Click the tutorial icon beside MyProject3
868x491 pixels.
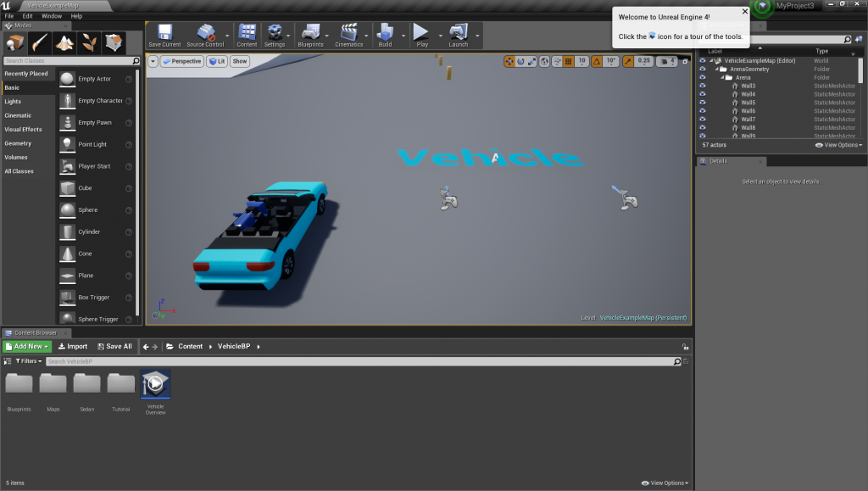(x=764, y=7)
